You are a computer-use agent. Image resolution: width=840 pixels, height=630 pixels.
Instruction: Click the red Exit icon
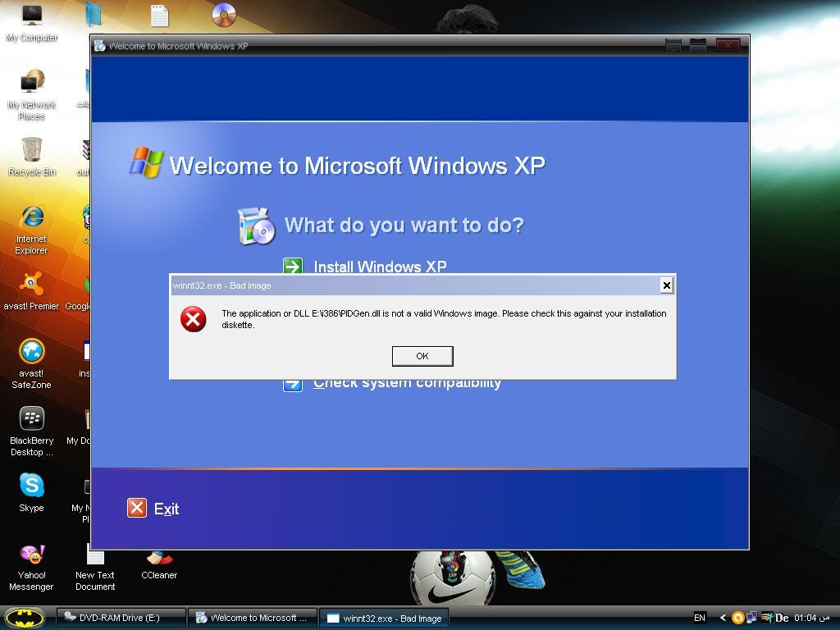tap(137, 507)
